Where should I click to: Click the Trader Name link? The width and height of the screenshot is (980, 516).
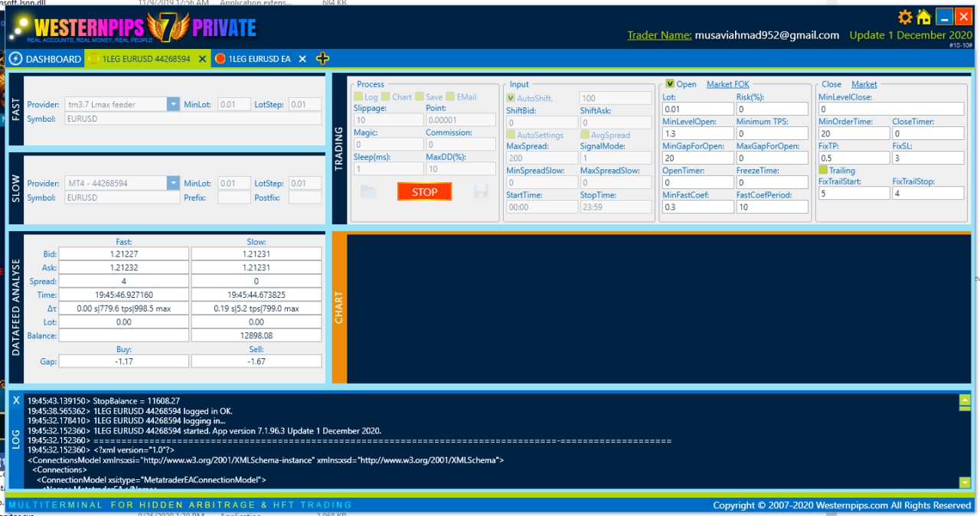(x=659, y=35)
